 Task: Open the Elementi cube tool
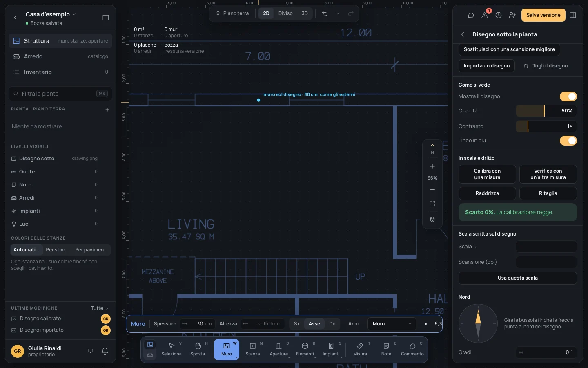[305, 349]
